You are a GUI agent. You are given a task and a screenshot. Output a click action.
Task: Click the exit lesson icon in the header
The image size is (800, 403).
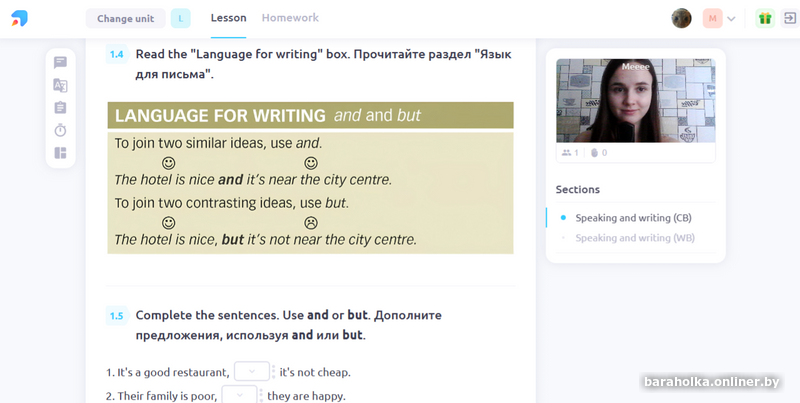tap(790, 18)
